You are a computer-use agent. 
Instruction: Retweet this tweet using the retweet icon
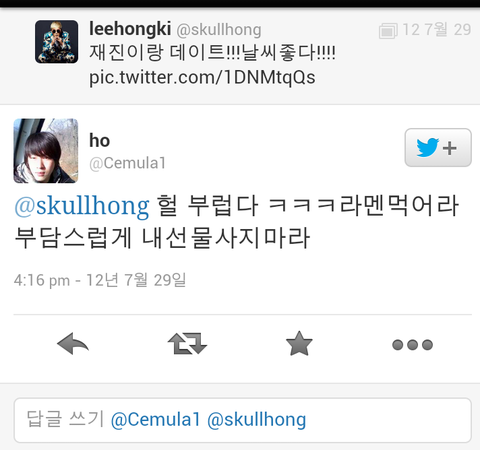tap(187, 344)
